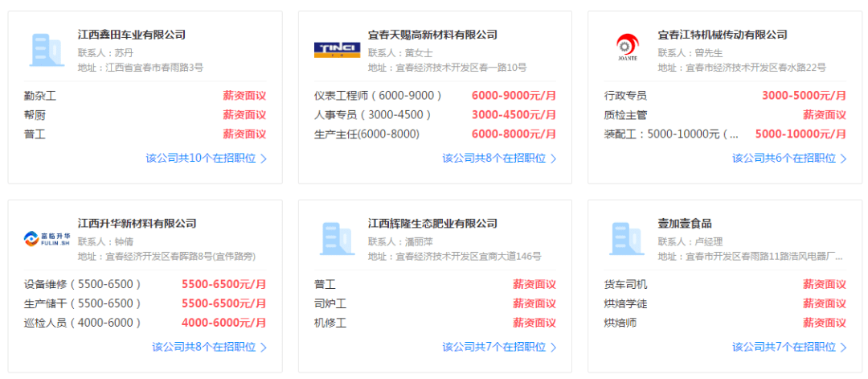868x379 pixels.
Task: Open the 司炉工 job posting
Action: 330,304
